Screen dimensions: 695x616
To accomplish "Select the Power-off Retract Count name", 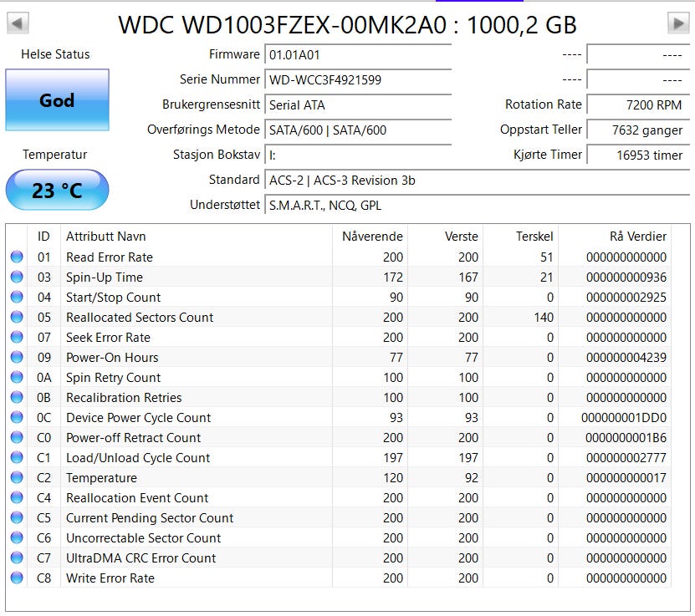I will 133,437.
